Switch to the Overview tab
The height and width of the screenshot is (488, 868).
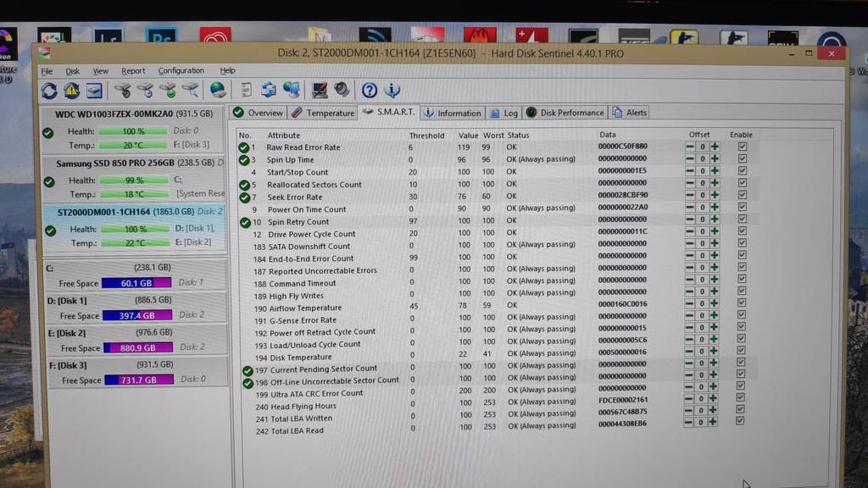(258, 113)
